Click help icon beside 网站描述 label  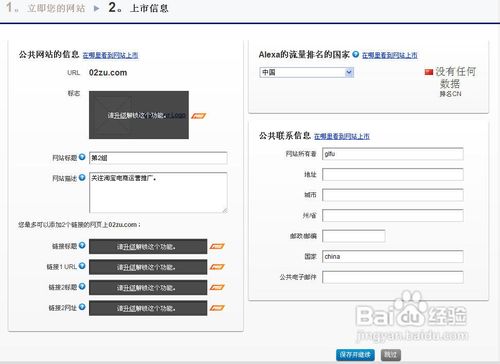[82, 178]
